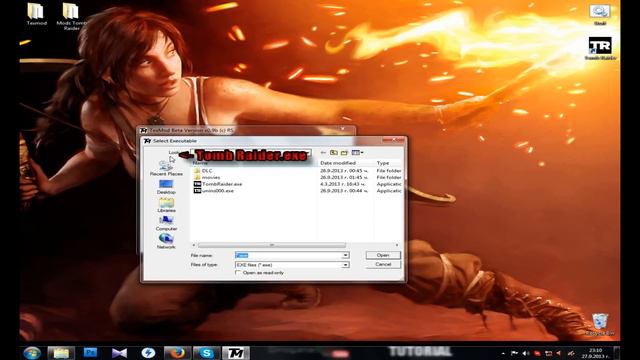Open Recent Places in dialog sidebar
This screenshot has width=640, height=360.
[x=166, y=169]
